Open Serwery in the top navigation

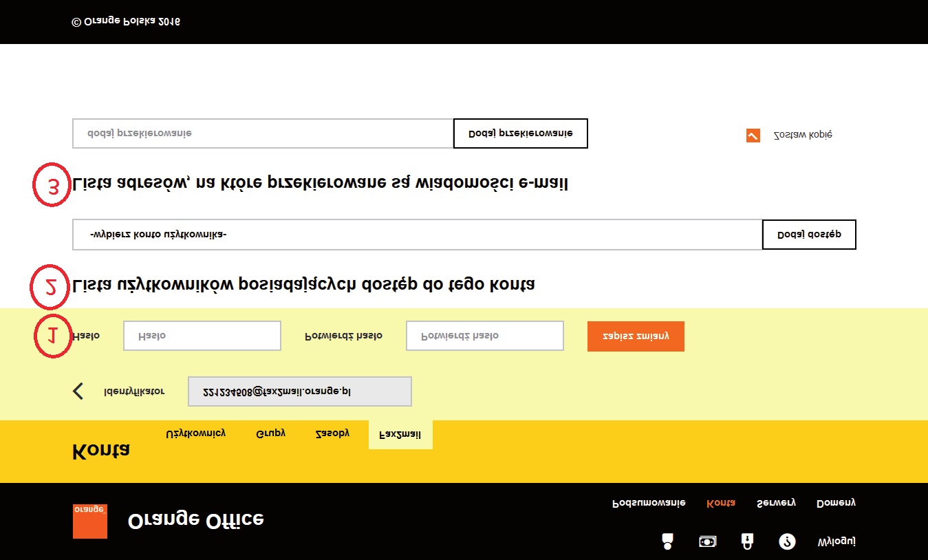tap(776, 503)
